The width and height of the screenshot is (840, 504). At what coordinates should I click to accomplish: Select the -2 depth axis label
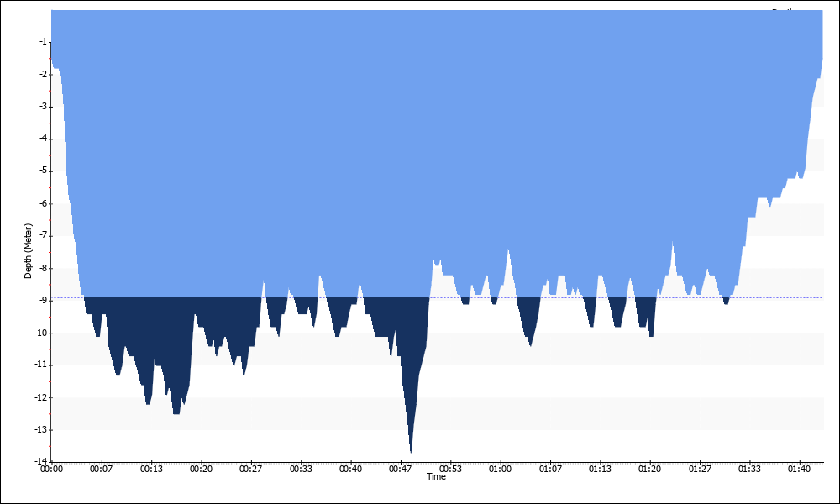click(x=44, y=75)
